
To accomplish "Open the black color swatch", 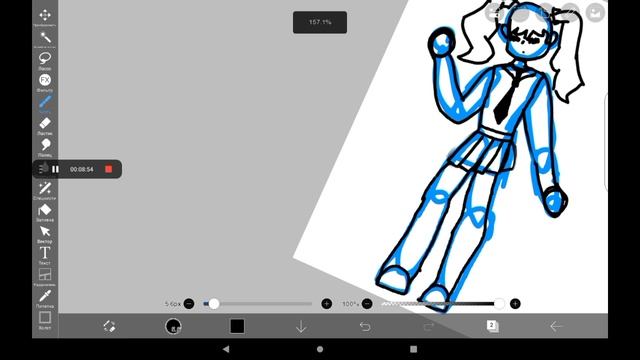I will tap(237, 326).
